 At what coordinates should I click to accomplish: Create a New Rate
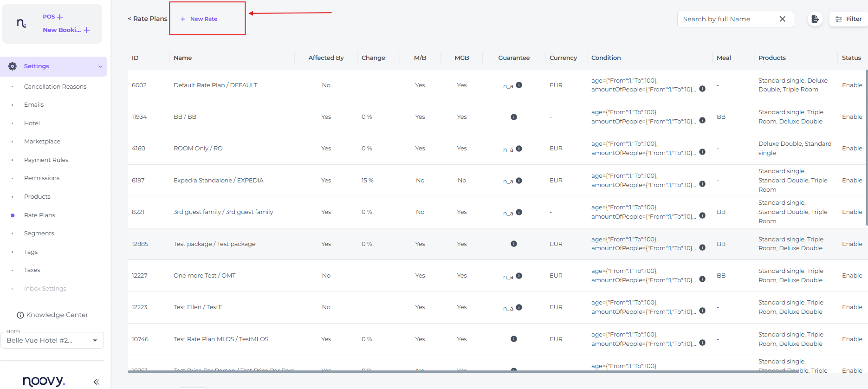click(x=199, y=19)
